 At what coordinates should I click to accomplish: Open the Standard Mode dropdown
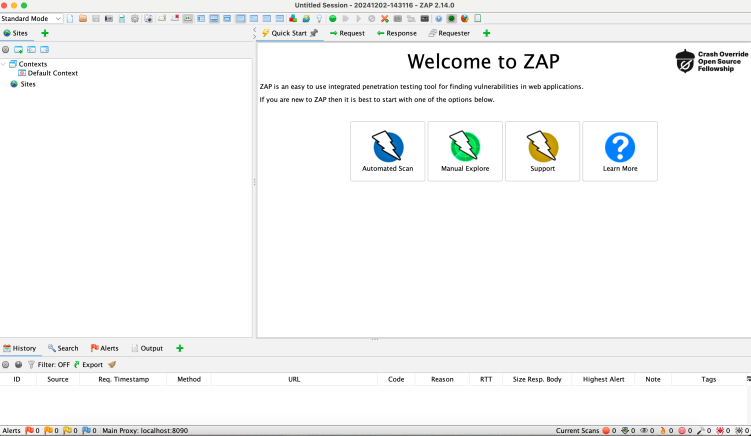[x=31, y=18]
